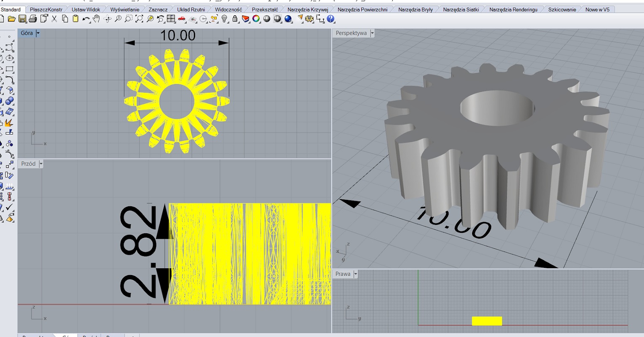Switch to Narzędzia Krzywej tab
Viewport: 644px width, 337px height.
pos(308,9)
